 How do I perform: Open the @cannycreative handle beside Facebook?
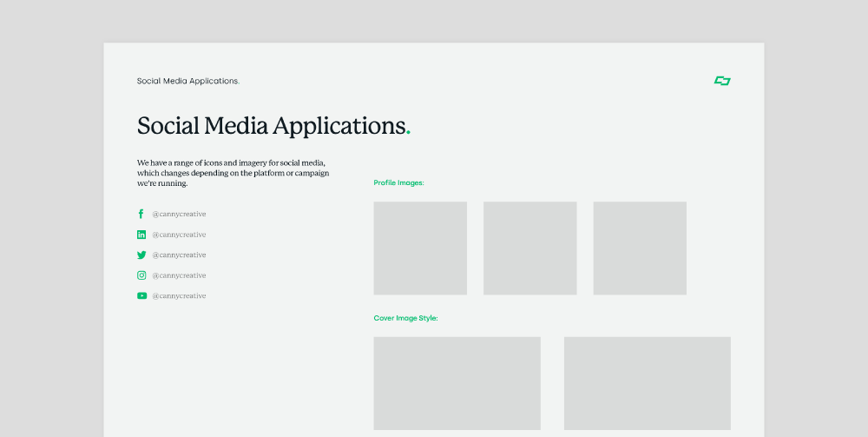coord(179,215)
